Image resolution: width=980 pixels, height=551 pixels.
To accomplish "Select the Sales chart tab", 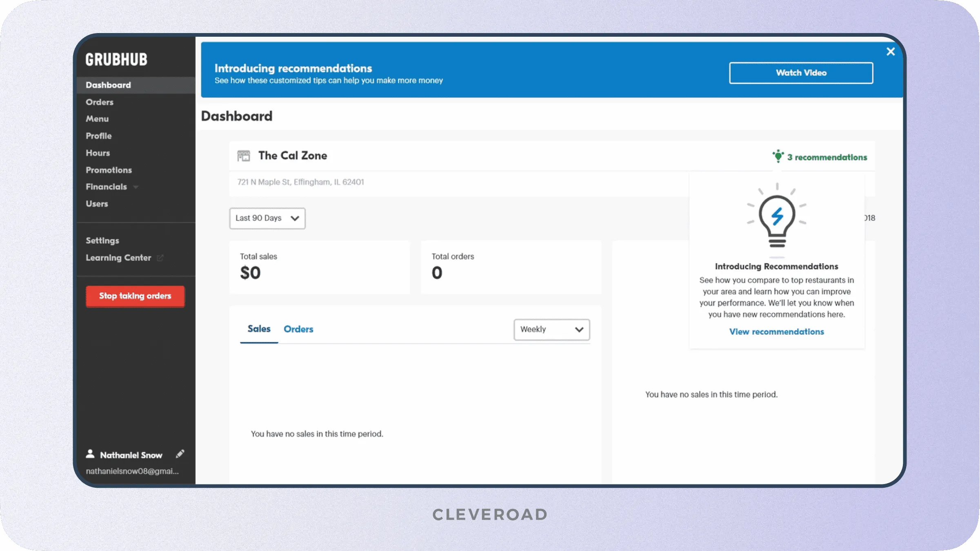I will click(259, 329).
